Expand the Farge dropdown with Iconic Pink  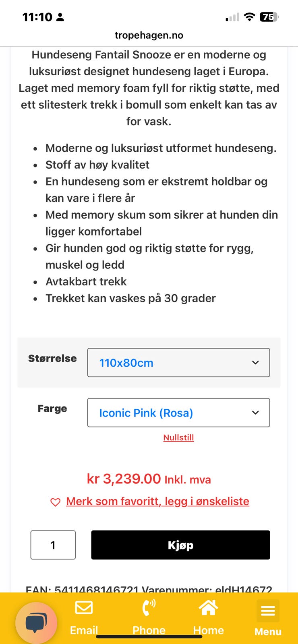[178, 413]
